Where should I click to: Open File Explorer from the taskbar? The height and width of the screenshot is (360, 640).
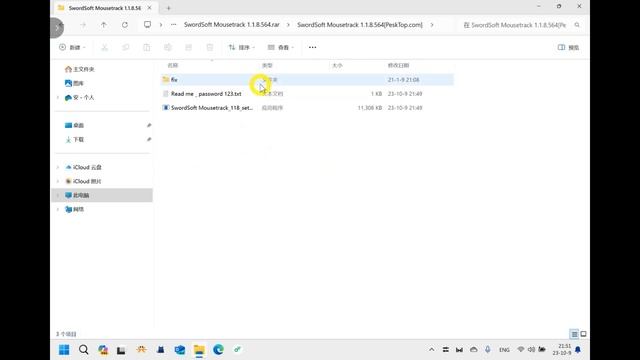click(x=199, y=350)
